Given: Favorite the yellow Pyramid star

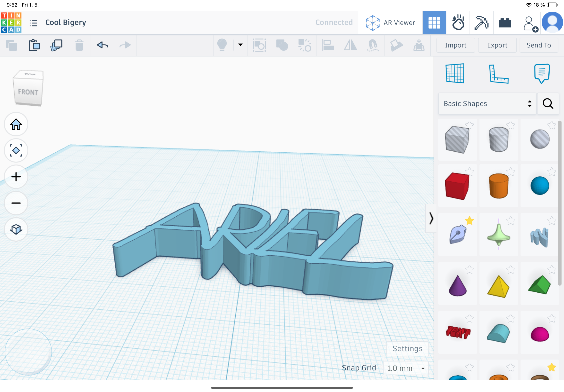Looking at the screenshot, I should point(510,270).
